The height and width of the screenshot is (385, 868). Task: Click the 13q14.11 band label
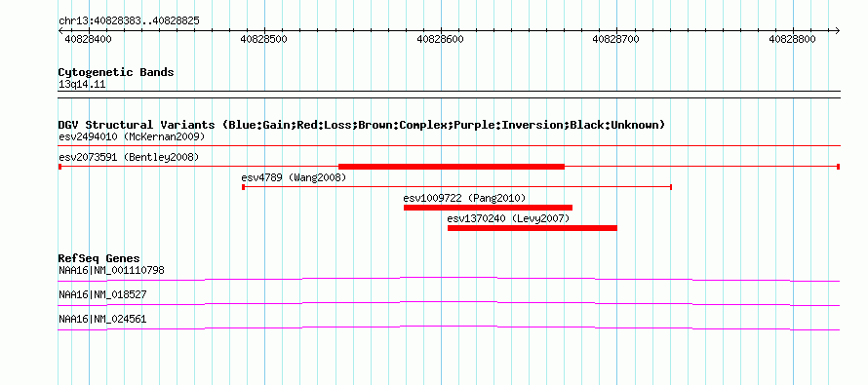click(x=82, y=85)
